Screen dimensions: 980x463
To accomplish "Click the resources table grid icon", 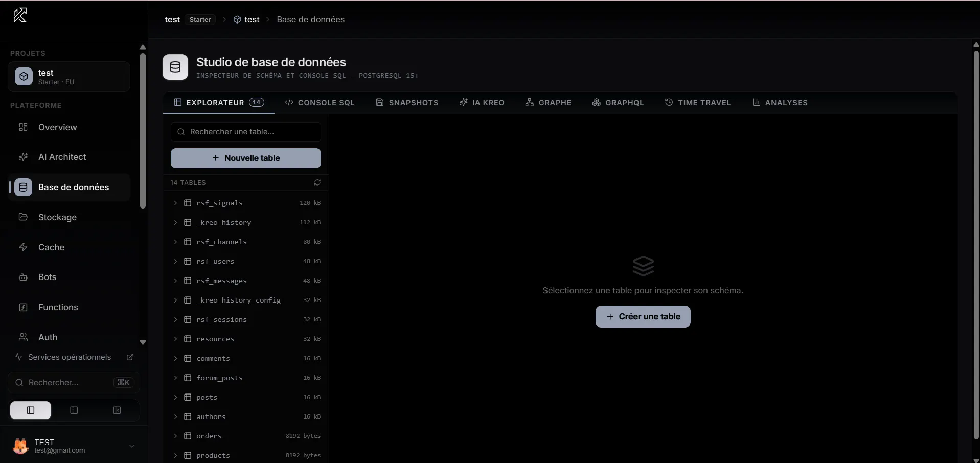I will click(x=188, y=339).
